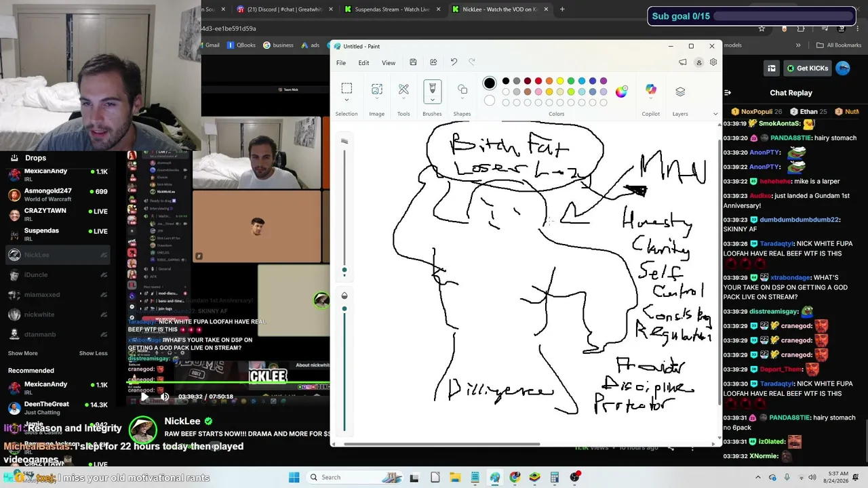
Task: Switch to the Suspendas Stream browser tab
Action: (x=393, y=9)
